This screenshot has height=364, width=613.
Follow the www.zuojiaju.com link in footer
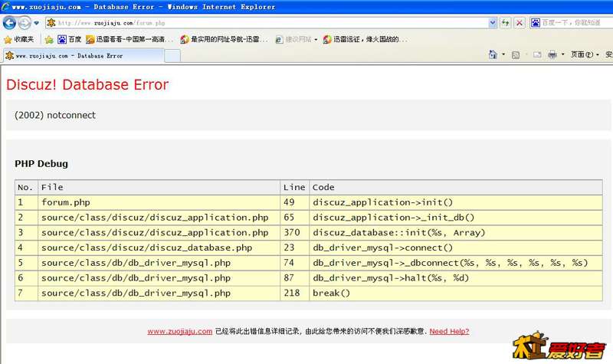point(180,331)
